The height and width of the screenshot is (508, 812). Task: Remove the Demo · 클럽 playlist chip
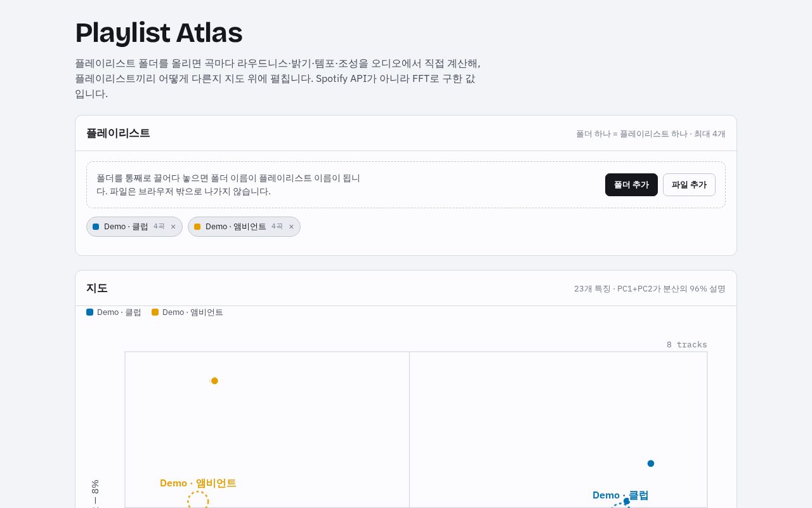tap(173, 227)
